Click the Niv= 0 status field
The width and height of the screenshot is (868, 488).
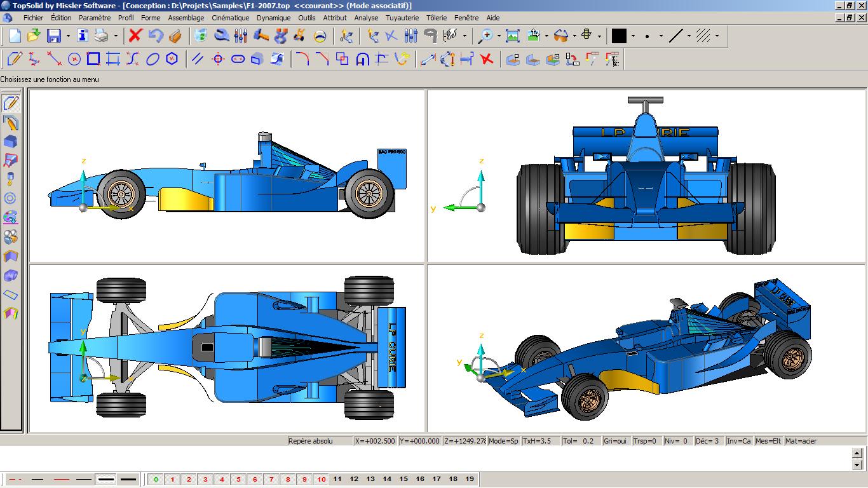click(x=677, y=441)
